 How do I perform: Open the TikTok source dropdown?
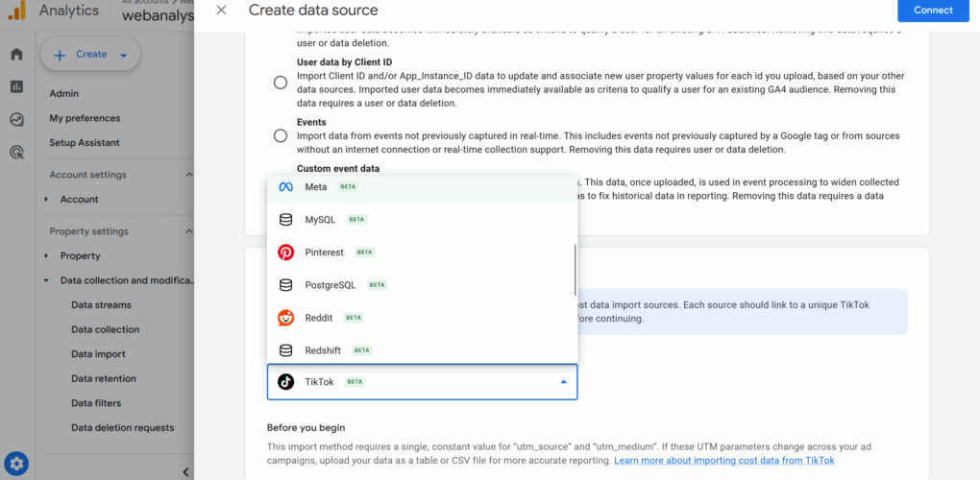423,382
